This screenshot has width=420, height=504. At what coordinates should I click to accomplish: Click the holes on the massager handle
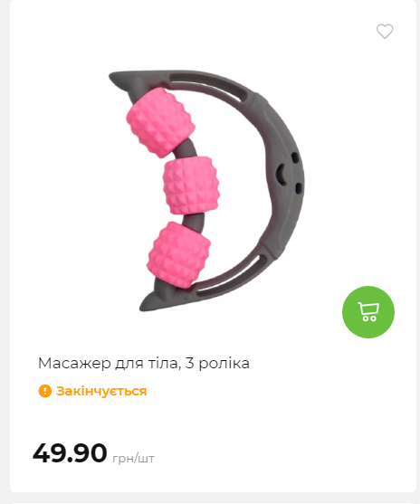(289, 174)
